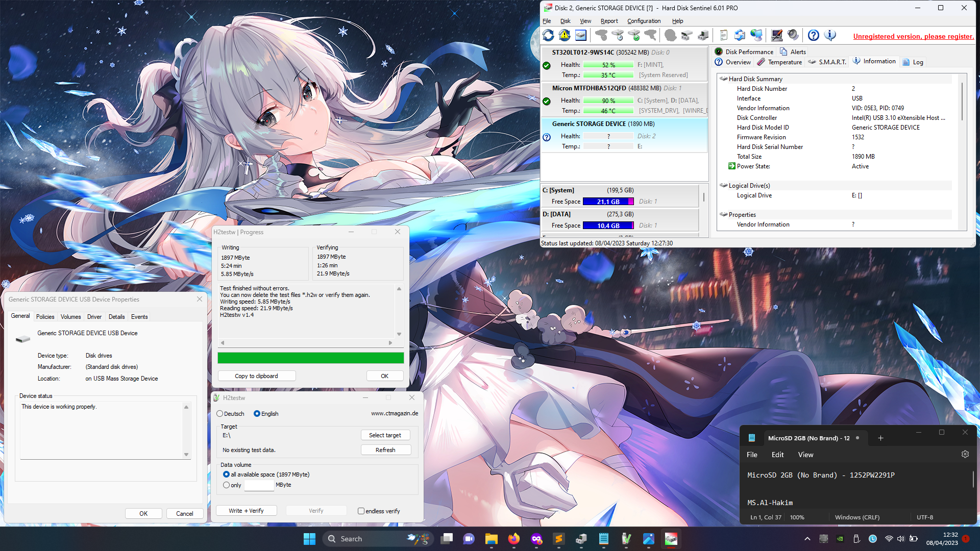Click Select target button in H2testw
The image size is (980, 551).
coord(385,435)
